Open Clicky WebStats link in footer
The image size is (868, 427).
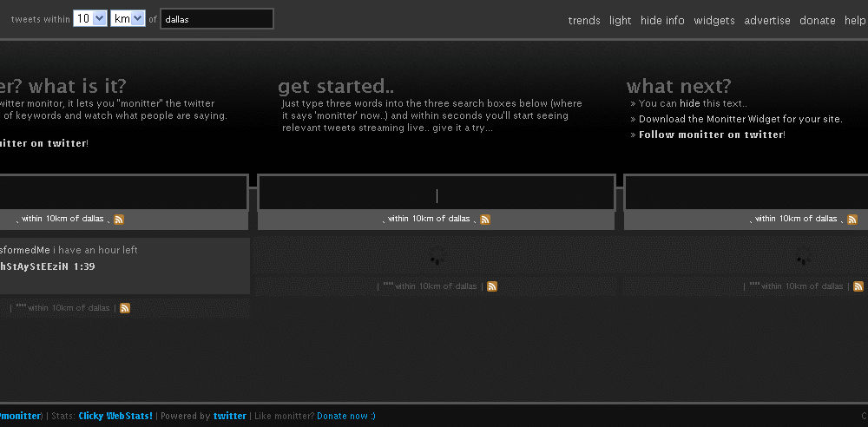click(x=115, y=416)
